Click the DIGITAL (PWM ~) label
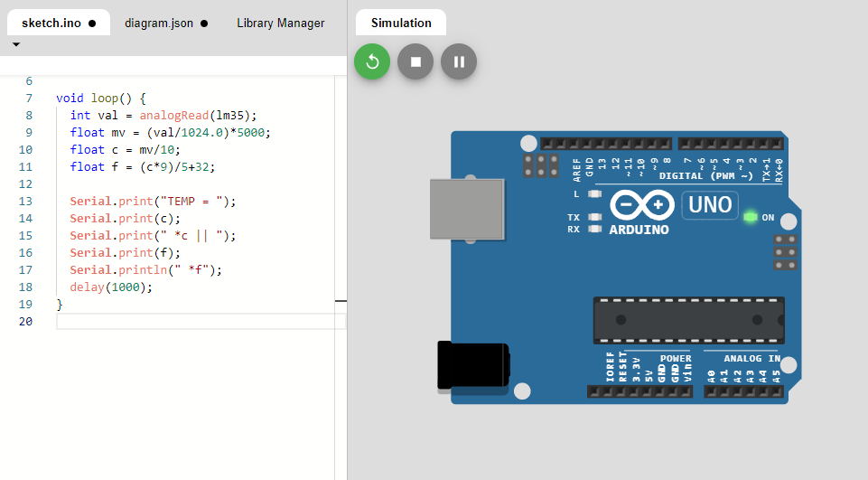The height and width of the screenshot is (480, 868). pyautogui.click(x=705, y=175)
